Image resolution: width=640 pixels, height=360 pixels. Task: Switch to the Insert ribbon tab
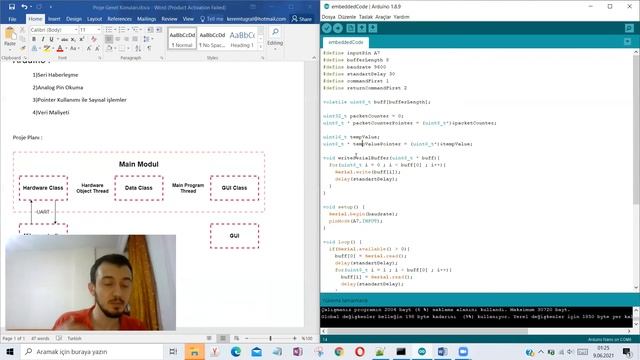(x=54, y=19)
